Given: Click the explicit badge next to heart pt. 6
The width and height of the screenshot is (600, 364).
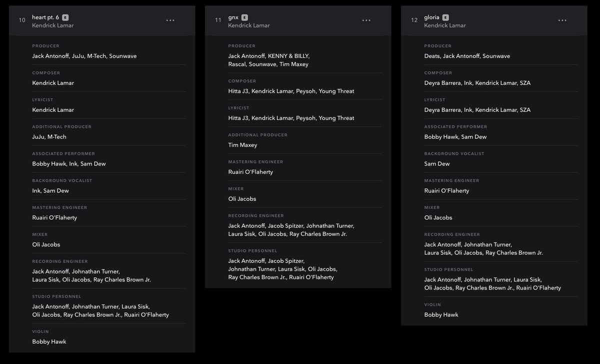Looking at the screenshot, I should coord(65,17).
